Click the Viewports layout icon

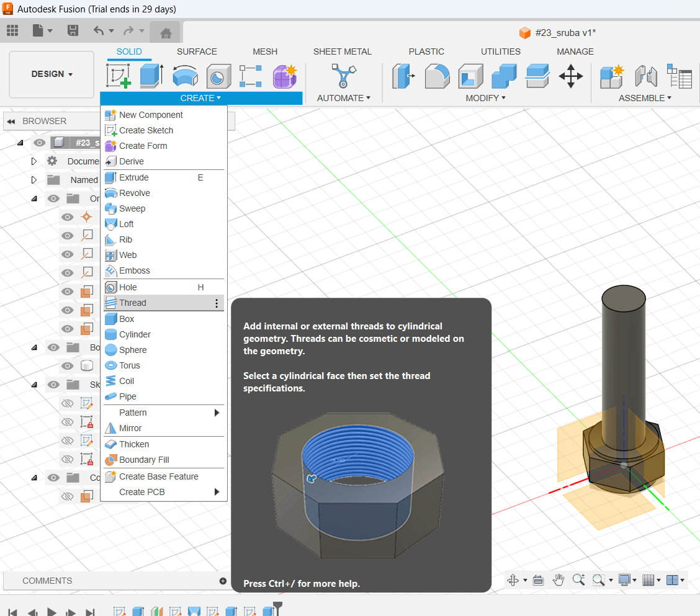pos(672,580)
